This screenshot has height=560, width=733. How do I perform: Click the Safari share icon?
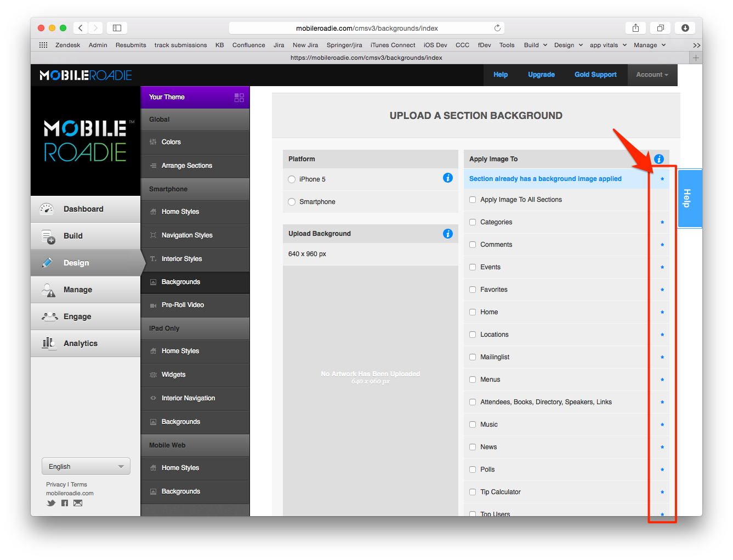click(635, 28)
